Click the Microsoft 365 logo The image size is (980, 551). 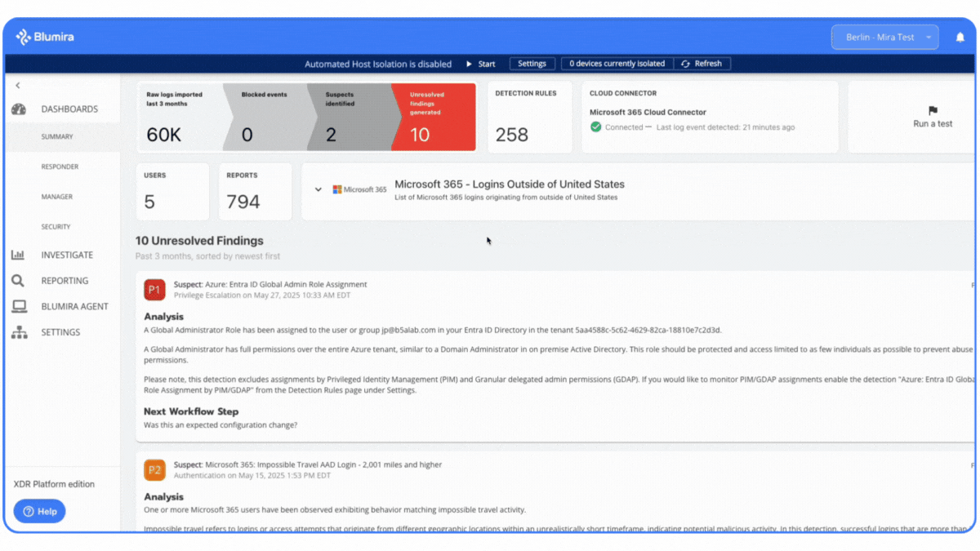point(359,189)
